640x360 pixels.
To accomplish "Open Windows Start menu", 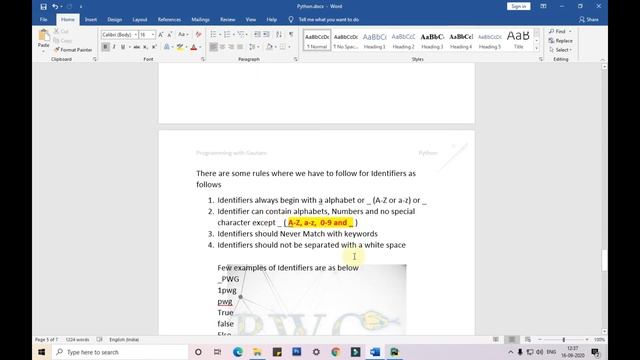I will (x=42, y=352).
